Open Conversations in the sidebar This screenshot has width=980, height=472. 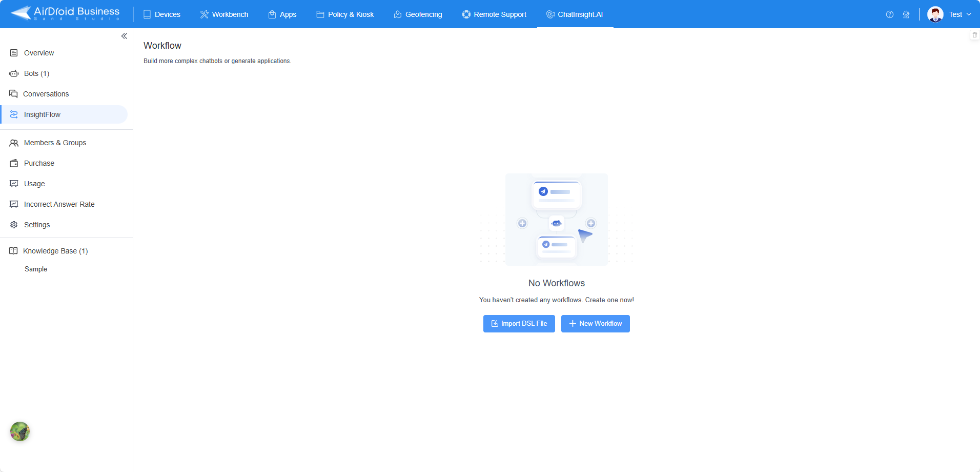pos(64,94)
